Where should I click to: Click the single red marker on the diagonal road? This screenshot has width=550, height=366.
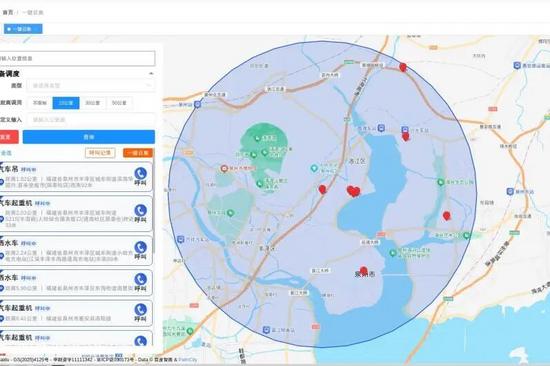click(322, 189)
